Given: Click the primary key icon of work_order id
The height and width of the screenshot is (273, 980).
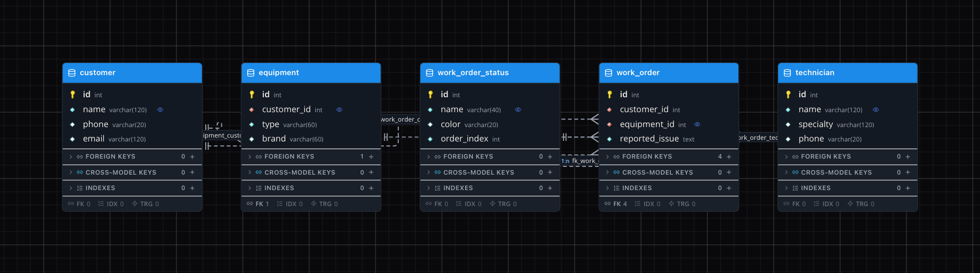Looking at the screenshot, I should (x=609, y=95).
